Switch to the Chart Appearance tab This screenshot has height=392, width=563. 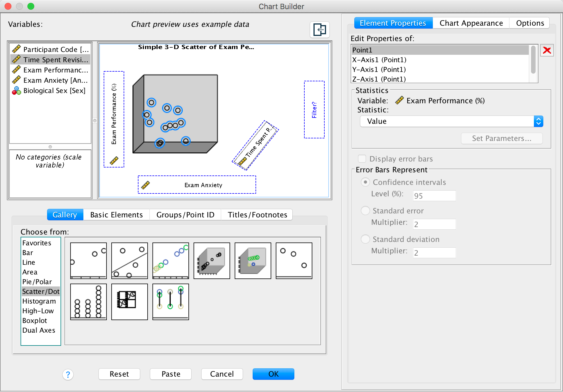[x=471, y=23]
